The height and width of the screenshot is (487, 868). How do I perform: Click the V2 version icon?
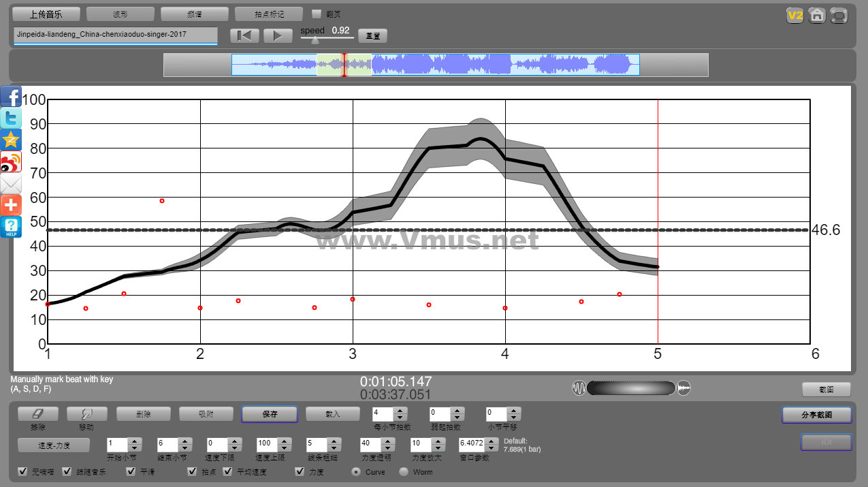(x=794, y=16)
